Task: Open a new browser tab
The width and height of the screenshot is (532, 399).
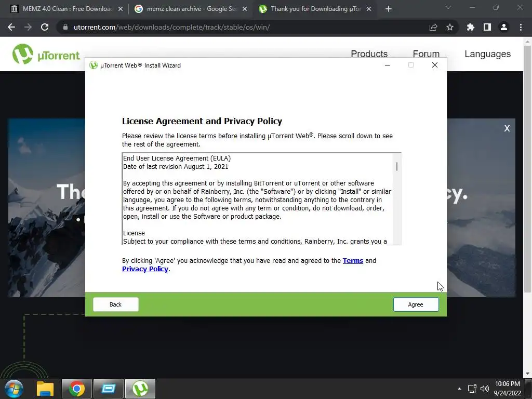Action: click(389, 9)
